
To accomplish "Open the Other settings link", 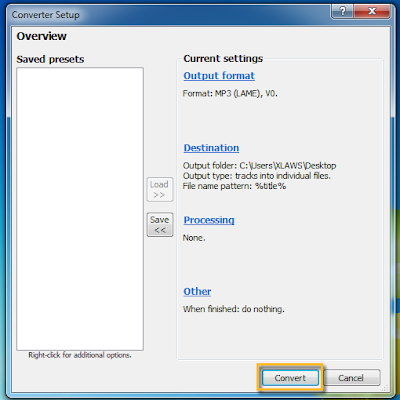I will click(x=197, y=291).
